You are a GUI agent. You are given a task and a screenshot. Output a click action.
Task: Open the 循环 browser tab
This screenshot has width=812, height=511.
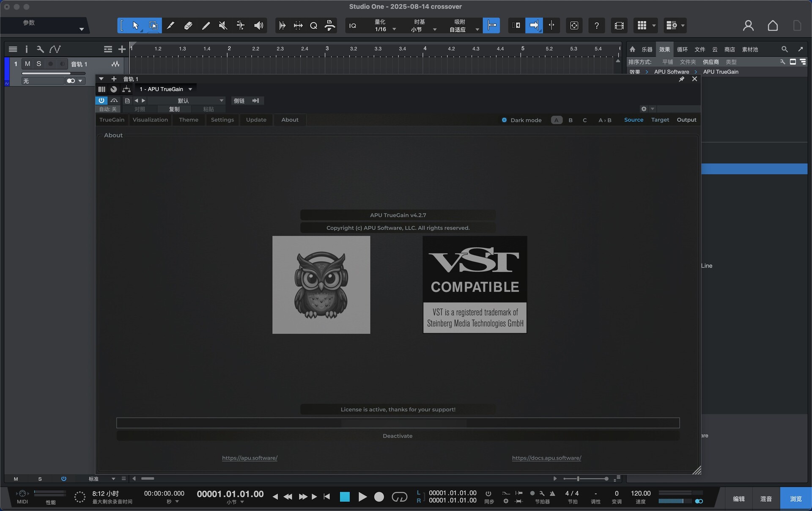[x=682, y=49]
